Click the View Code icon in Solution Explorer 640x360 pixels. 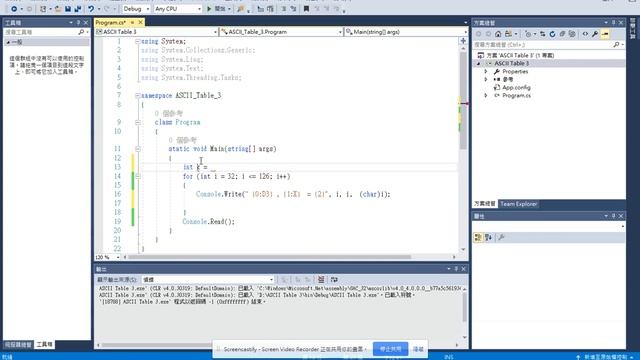coord(585,34)
